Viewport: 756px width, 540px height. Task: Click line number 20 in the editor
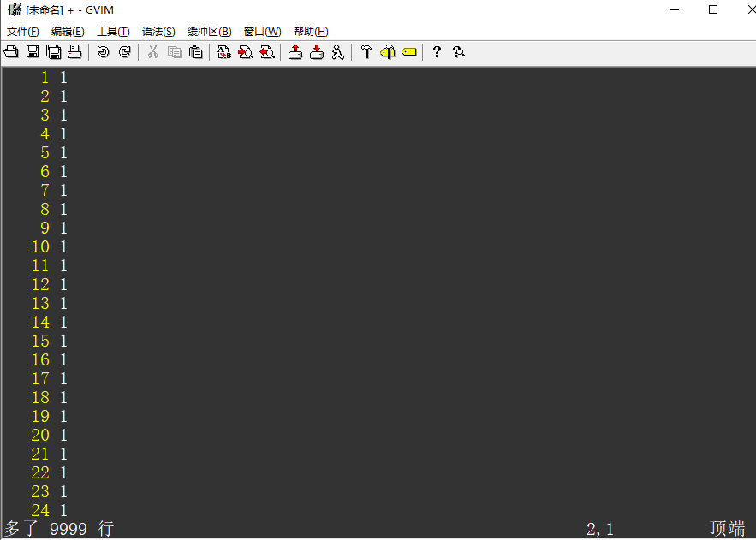40,435
